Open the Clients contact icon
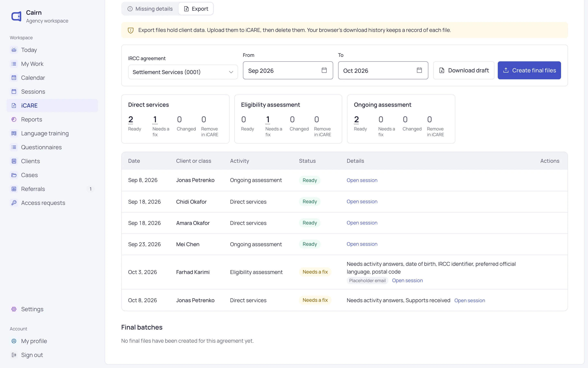The width and height of the screenshot is (588, 368). [x=14, y=161]
